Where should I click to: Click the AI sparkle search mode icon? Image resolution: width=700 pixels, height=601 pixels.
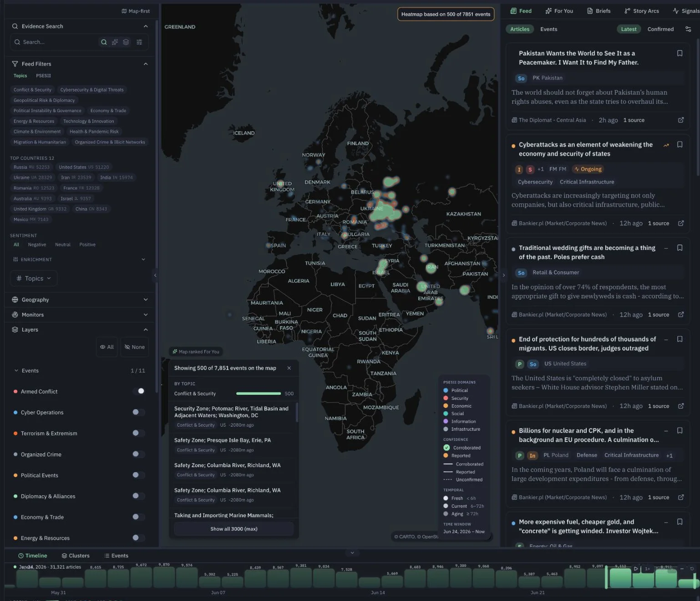(115, 42)
